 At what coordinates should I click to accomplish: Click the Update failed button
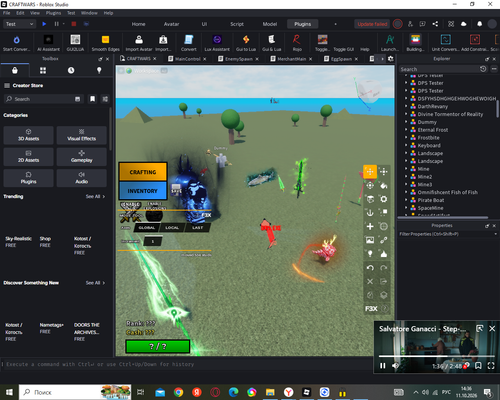point(372,24)
